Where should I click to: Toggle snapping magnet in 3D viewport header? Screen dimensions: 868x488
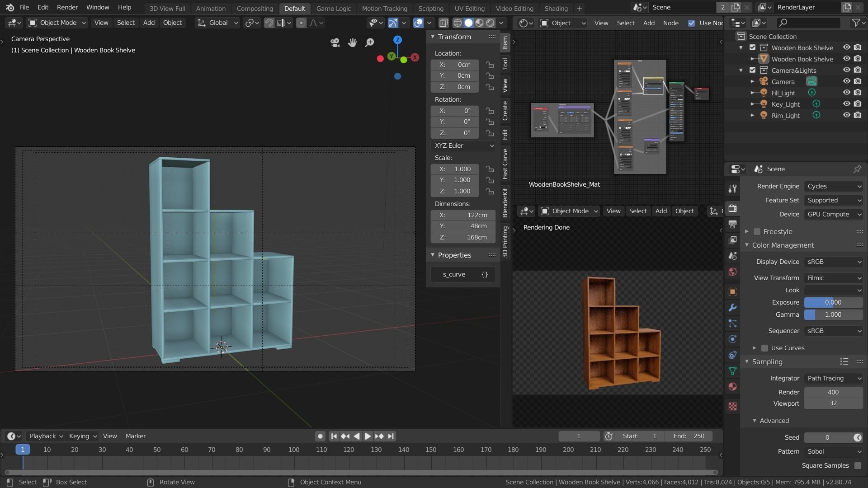pyautogui.click(x=269, y=23)
